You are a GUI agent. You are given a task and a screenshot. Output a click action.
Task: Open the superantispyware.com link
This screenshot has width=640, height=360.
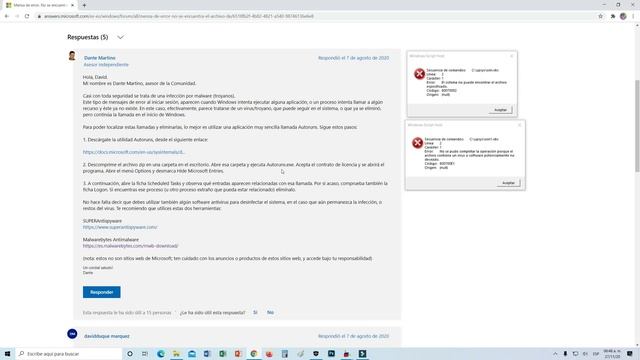(120, 227)
